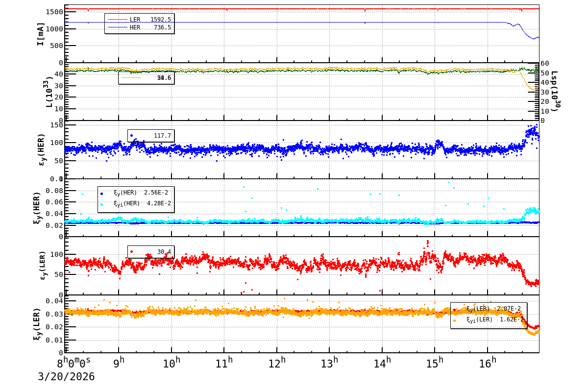Click the 60 tick on the Lsp axis
The image size is (588, 391).
coord(544,64)
